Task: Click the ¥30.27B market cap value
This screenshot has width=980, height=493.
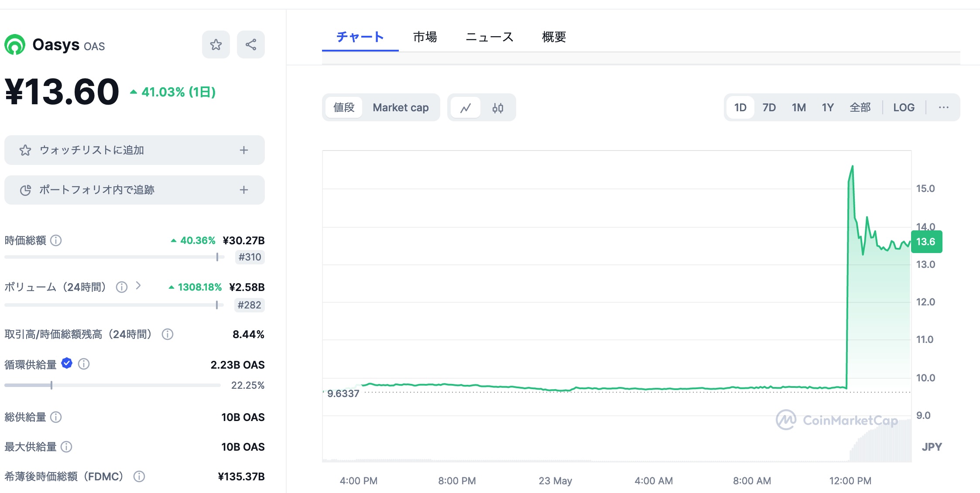Action: [x=243, y=240]
